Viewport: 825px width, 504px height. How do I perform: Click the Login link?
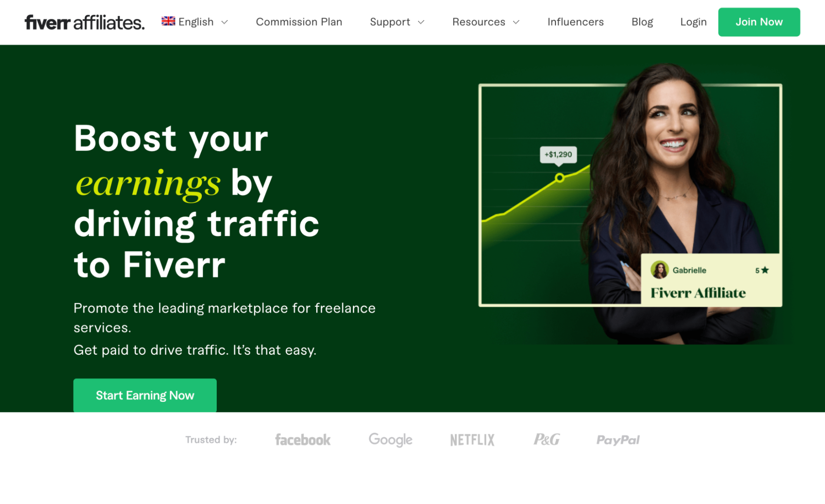[x=693, y=22]
